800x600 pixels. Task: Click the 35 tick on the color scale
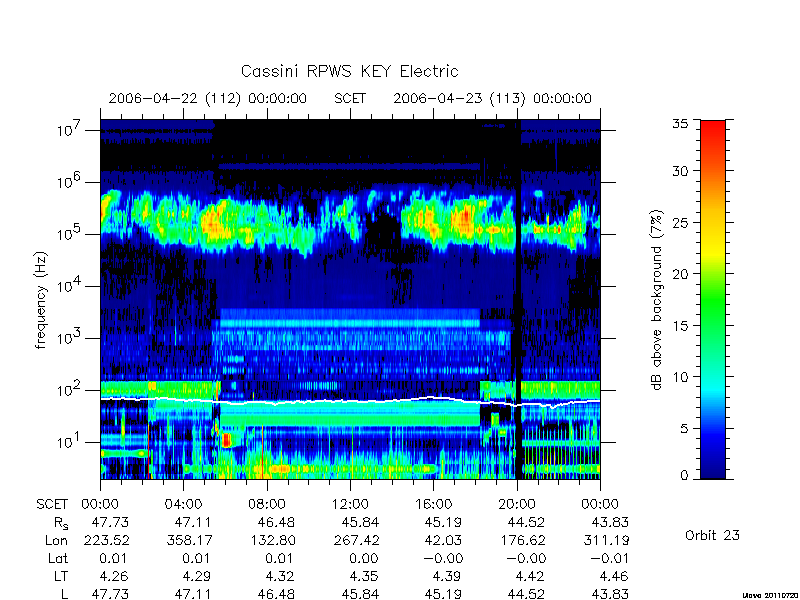pos(680,124)
